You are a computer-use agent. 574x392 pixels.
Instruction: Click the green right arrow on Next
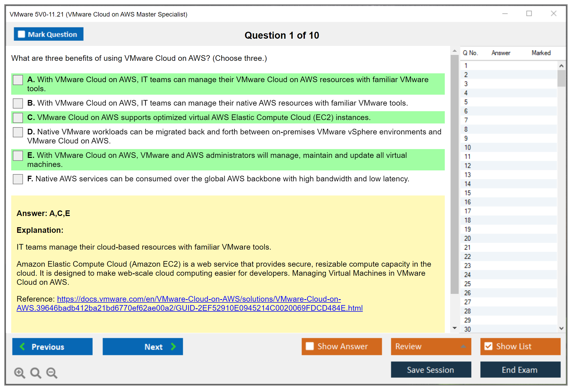[174, 346]
